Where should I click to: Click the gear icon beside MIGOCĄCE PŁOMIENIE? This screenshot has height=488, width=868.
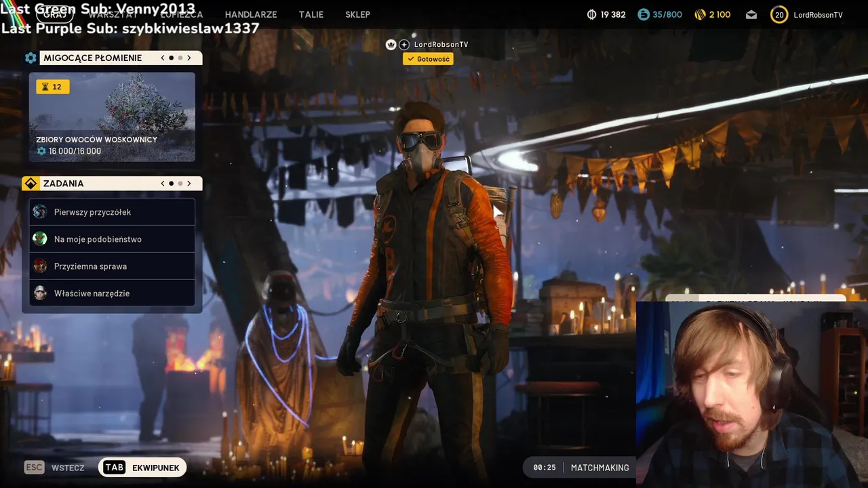31,58
